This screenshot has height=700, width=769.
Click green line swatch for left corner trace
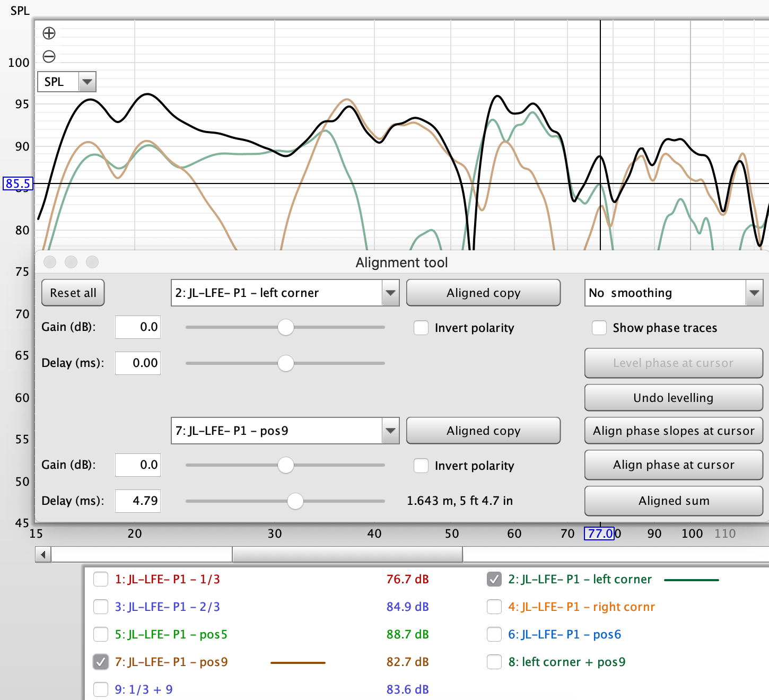[692, 580]
